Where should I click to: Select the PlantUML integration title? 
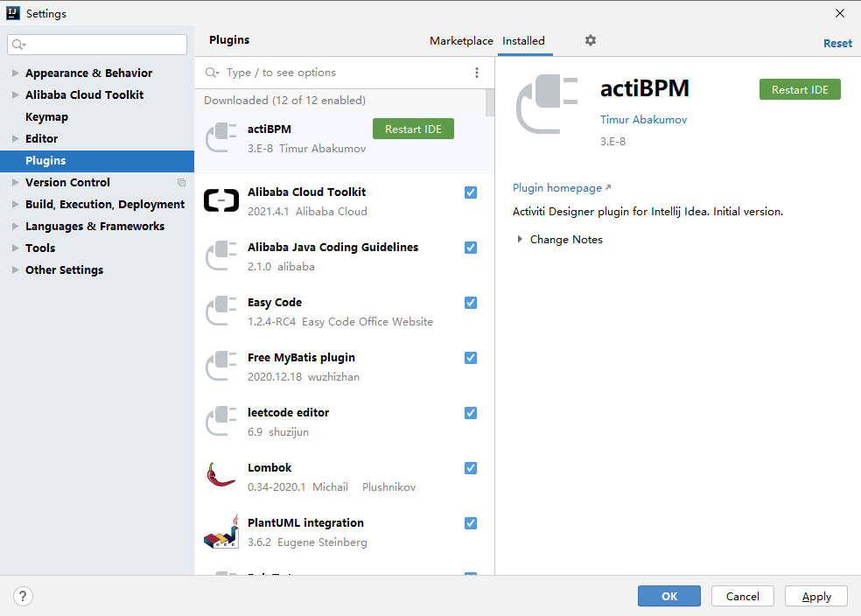click(x=306, y=523)
